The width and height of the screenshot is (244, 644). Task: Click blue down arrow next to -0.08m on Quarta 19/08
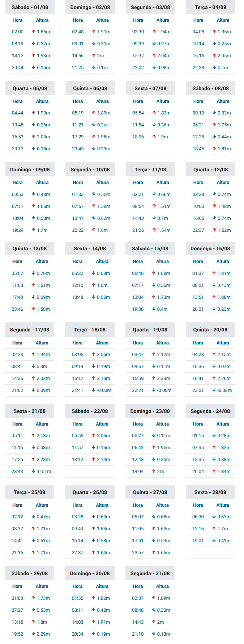154,390
